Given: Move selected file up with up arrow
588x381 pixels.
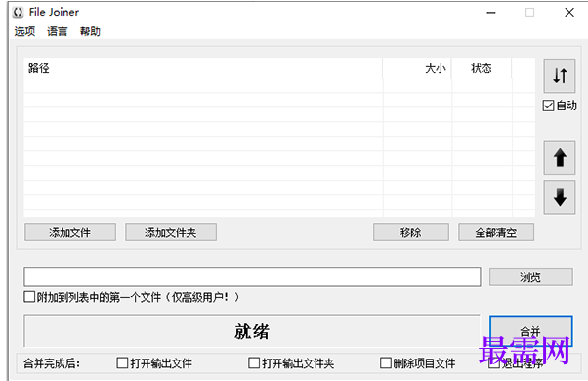Looking at the screenshot, I should 559,157.
